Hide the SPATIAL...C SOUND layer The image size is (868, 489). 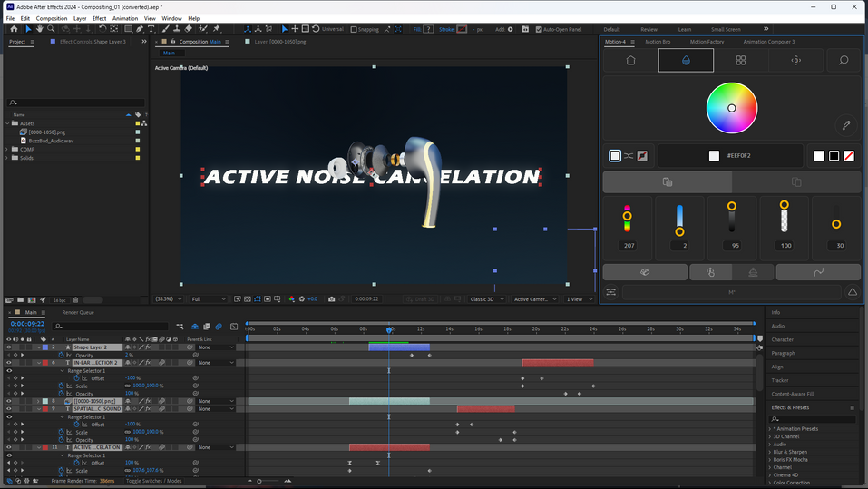(x=8, y=408)
